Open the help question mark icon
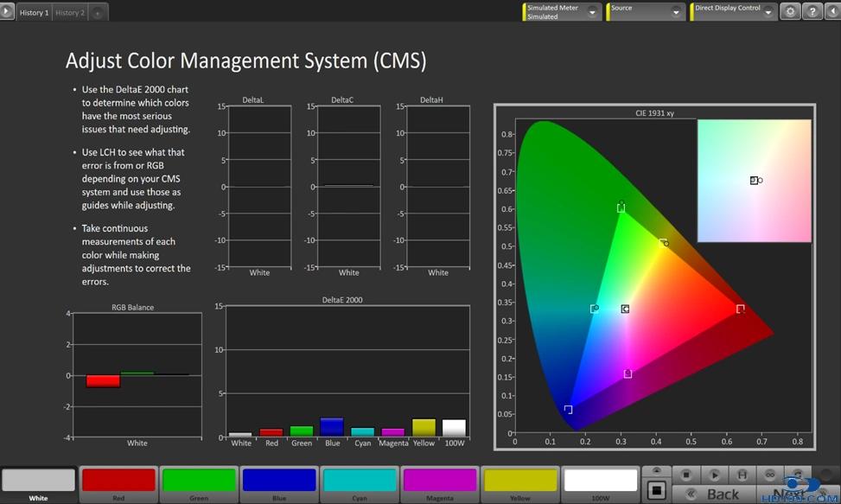Image resolution: width=841 pixels, height=504 pixels. point(812,11)
